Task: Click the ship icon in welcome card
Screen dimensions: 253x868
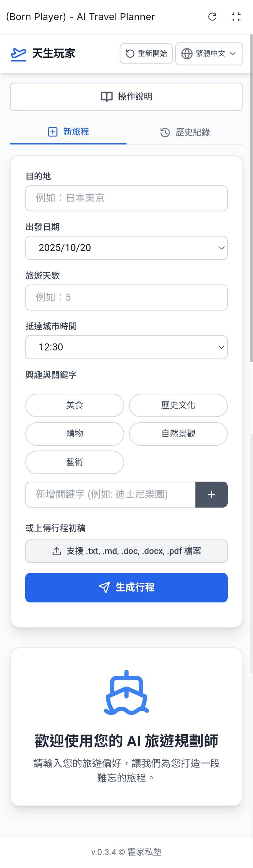Action: [x=126, y=692]
